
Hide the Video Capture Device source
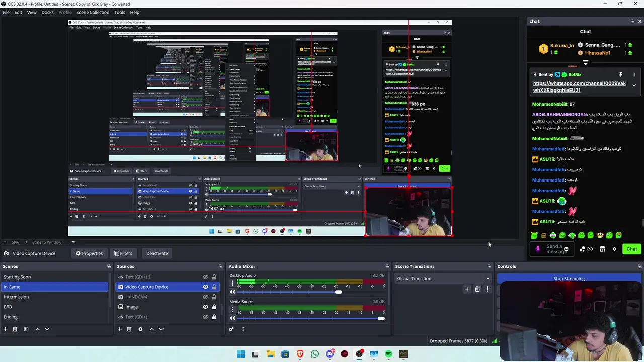[x=205, y=287]
